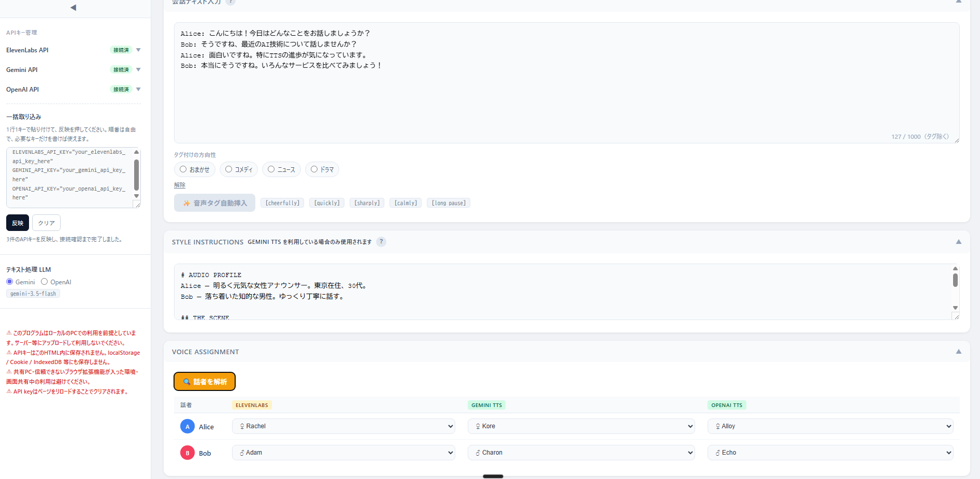Click the 127 / 1000 character counter
This screenshot has height=479, width=980.
point(920,137)
